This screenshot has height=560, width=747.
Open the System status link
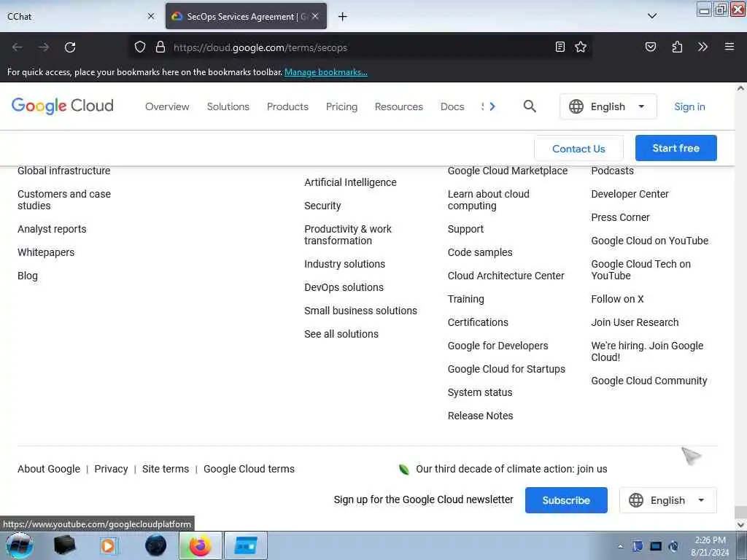480,392
